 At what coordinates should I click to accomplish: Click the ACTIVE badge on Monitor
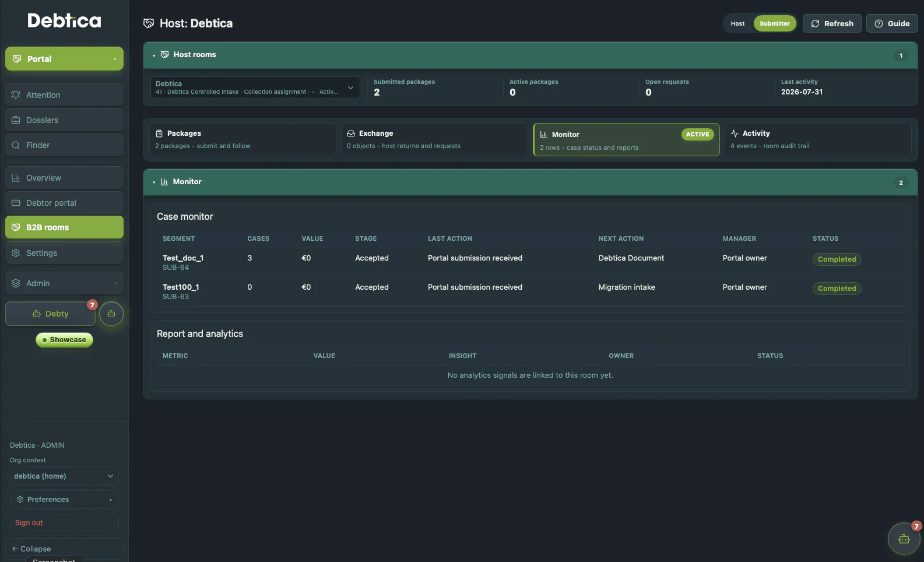pos(697,134)
